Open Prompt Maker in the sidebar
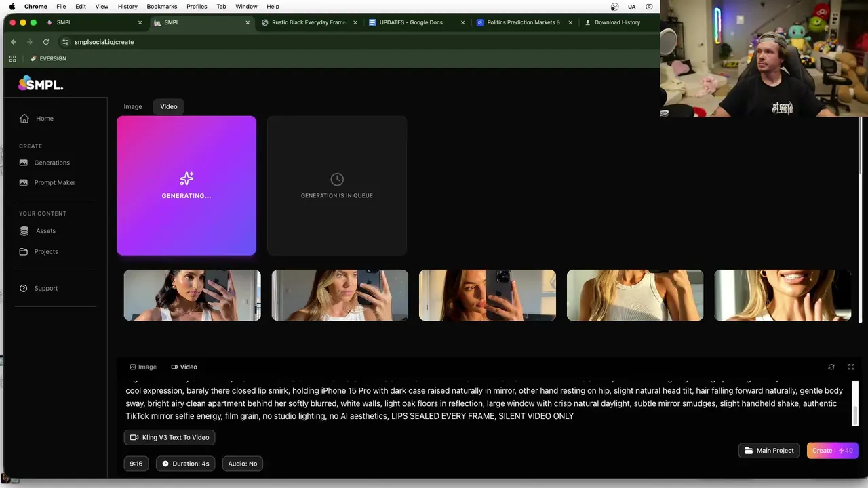This screenshot has width=868, height=488. pos(54,182)
